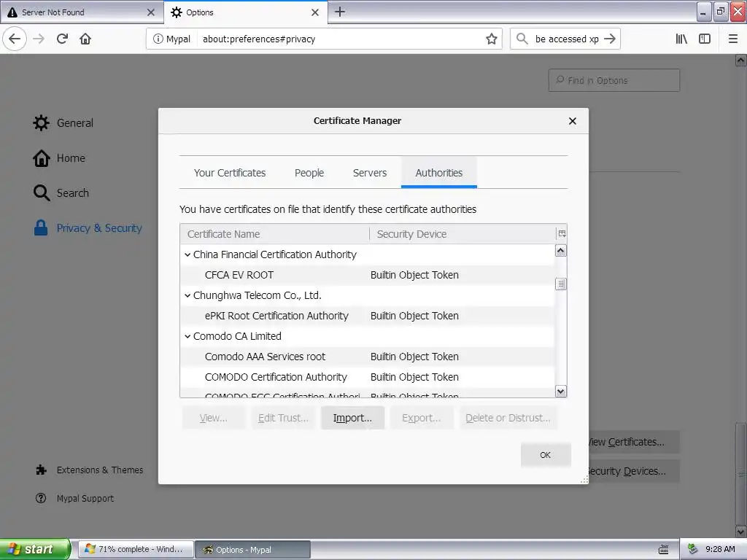The image size is (747, 560).
Task: Sort by Security Device column header
Action: pos(462,234)
